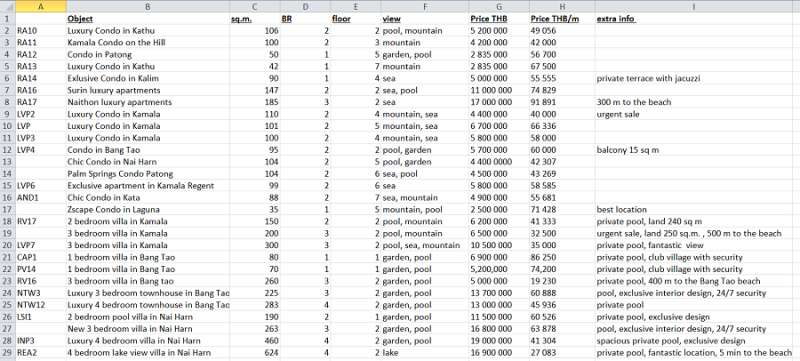Select column E header

pos(356,7)
